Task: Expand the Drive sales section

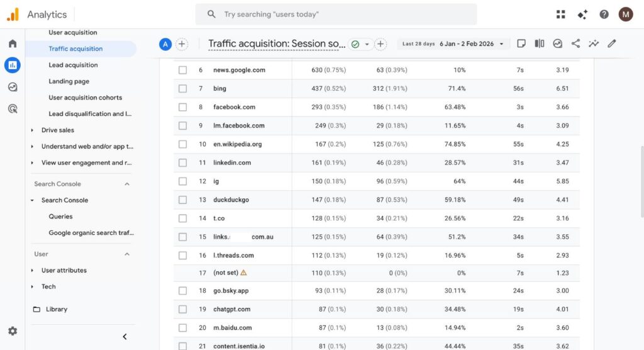Action: [33, 130]
